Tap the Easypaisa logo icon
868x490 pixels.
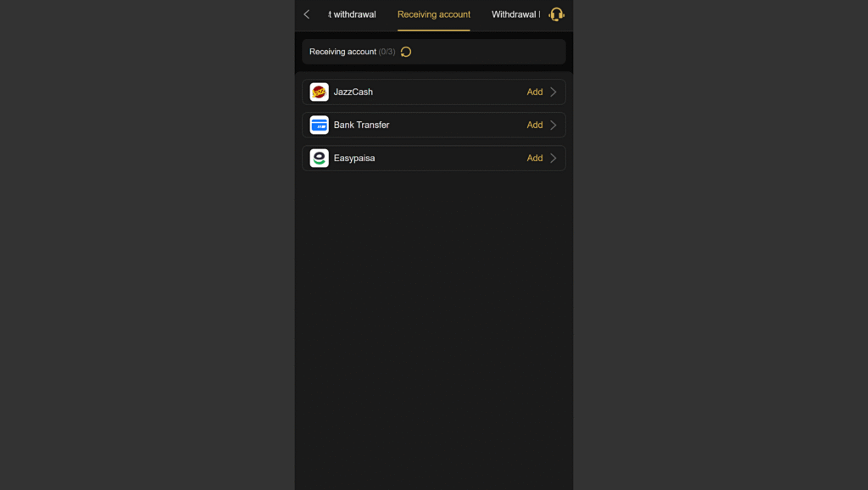tap(319, 159)
